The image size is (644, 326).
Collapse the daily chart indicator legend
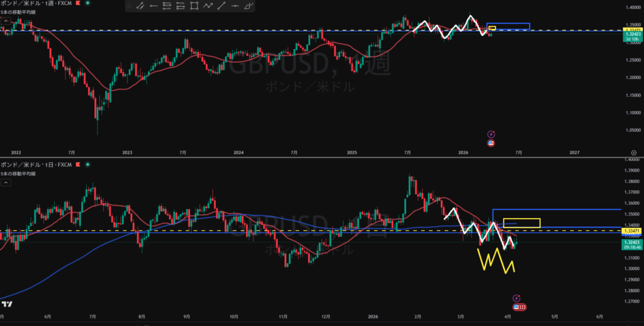point(6,182)
